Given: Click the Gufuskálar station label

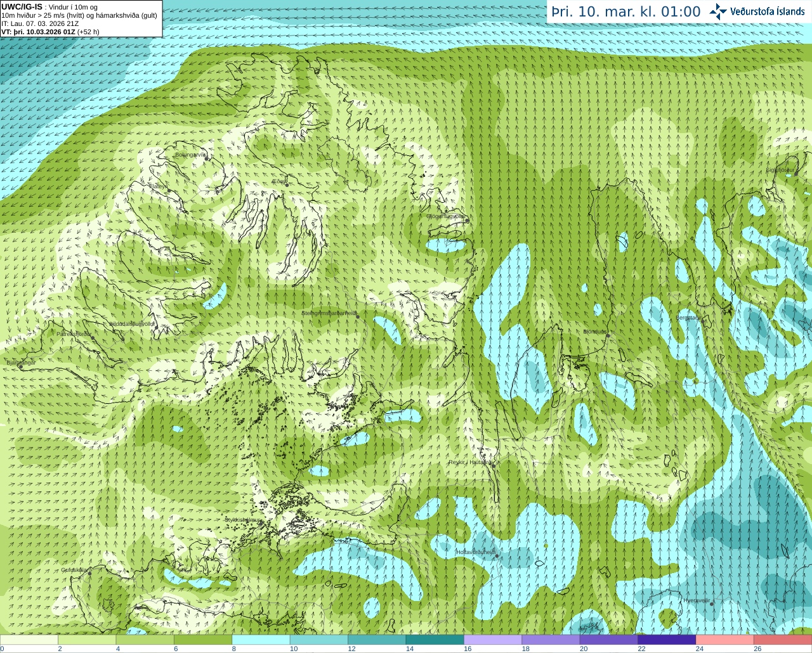Looking at the screenshot, I should [74, 570].
